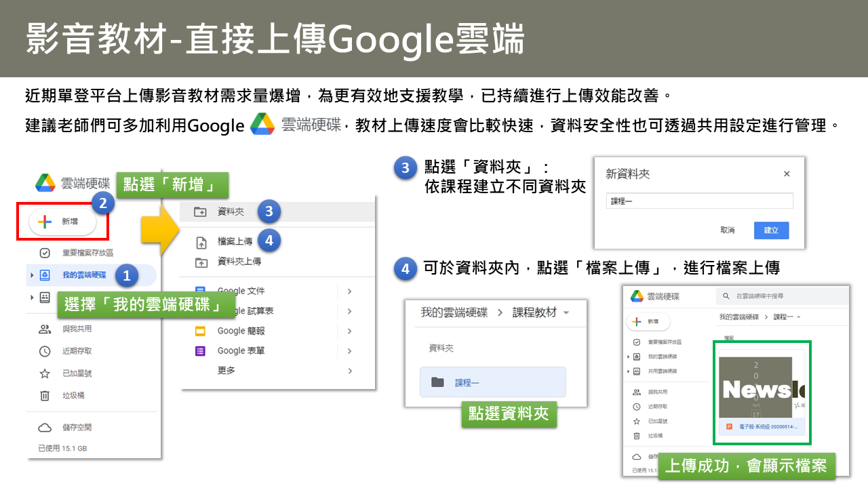Expand 我的雲端硬碟 tree in the large Drive sidebar
This screenshot has height=488, width=868.
(x=32, y=275)
